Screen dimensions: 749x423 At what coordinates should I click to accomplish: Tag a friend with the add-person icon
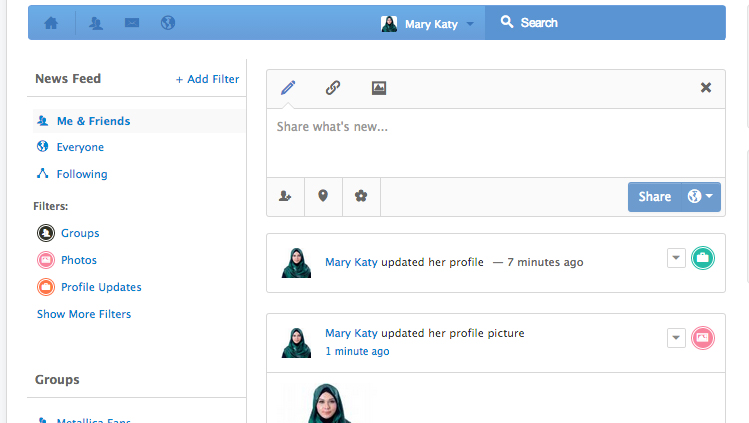[285, 196]
